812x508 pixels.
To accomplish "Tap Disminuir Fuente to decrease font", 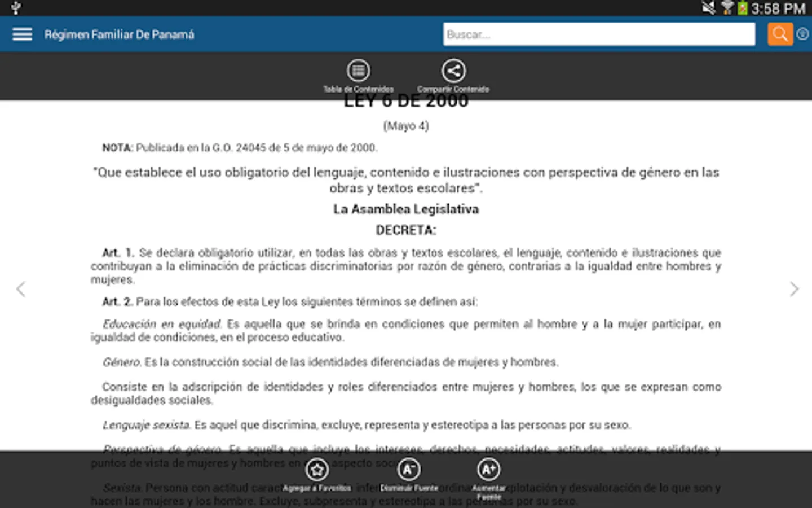I will tap(409, 475).
